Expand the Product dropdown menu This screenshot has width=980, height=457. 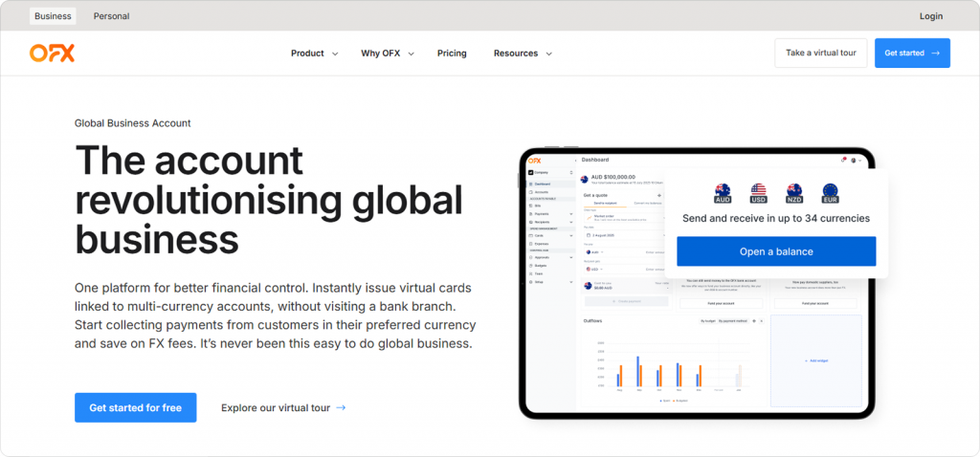(314, 54)
